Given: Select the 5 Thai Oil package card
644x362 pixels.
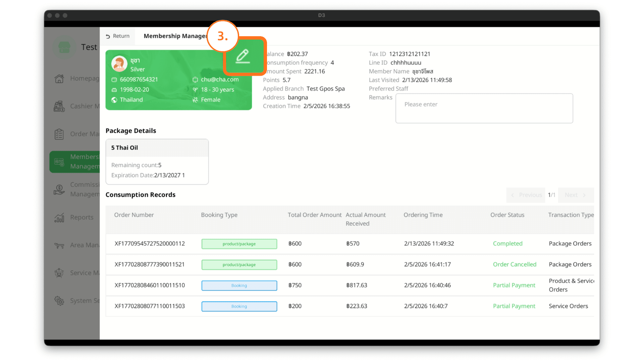Looking at the screenshot, I should pos(157,161).
